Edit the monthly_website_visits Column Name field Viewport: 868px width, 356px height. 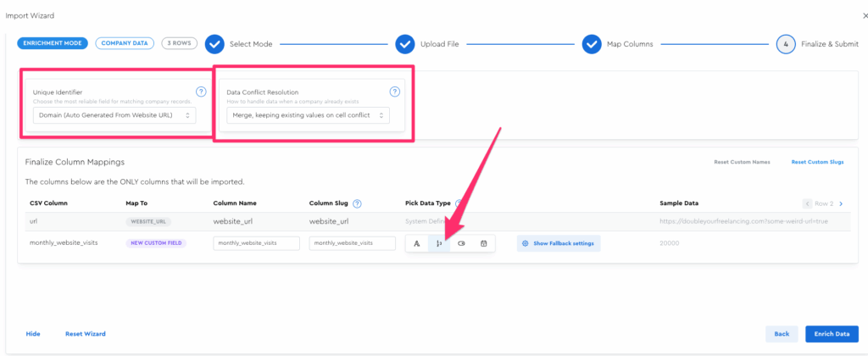pos(257,243)
